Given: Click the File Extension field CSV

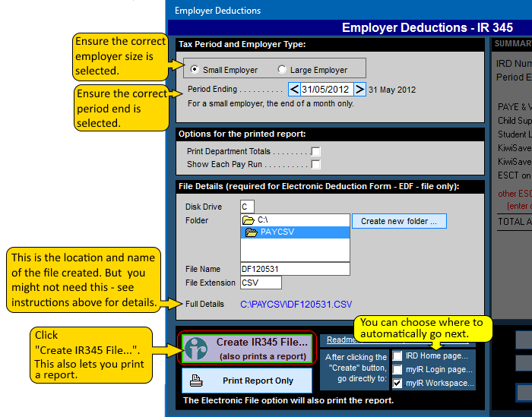Looking at the screenshot, I should (x=261, y=283).
